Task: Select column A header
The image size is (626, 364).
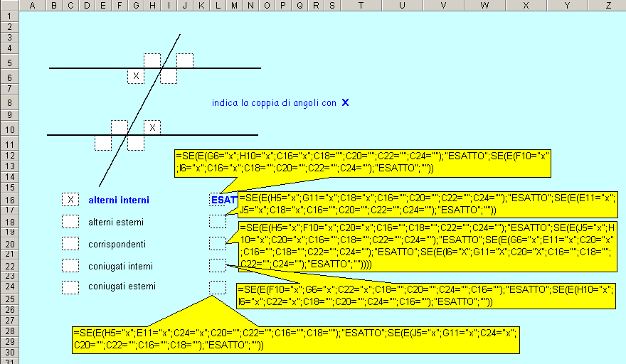Action: pos(32,5)
